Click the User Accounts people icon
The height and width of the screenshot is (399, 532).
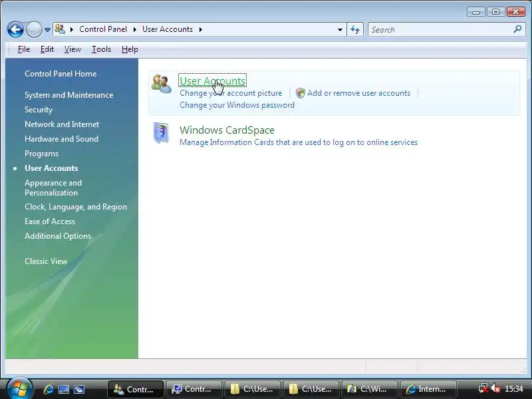[162, 84]
